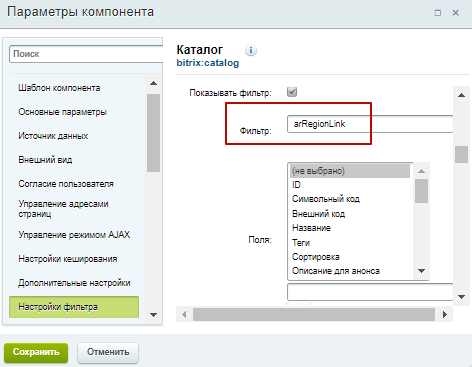Click the Фильтр input field with arRegionLink

[370, 124]
